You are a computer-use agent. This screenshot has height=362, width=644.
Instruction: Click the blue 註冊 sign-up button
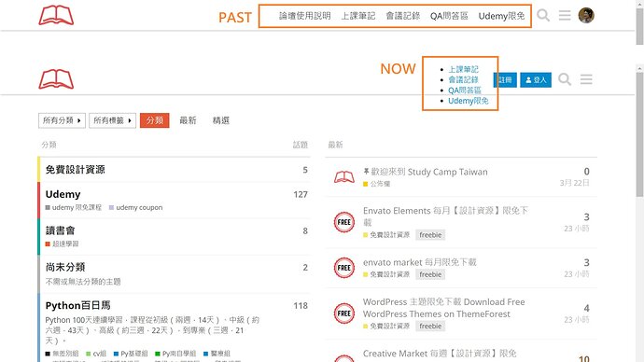click(506, 79)
